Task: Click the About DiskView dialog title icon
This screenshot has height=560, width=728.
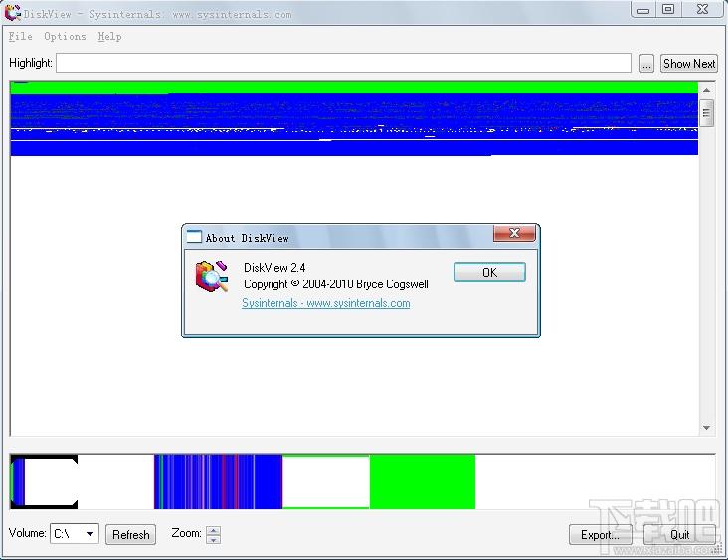Action: pos(194,237)
